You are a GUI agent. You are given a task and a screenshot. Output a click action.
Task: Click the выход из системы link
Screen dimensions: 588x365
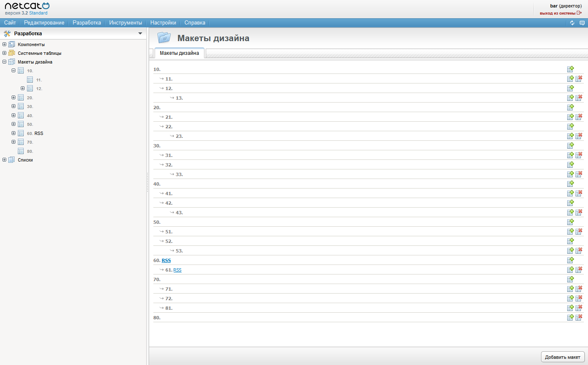(x=558, y=13)
